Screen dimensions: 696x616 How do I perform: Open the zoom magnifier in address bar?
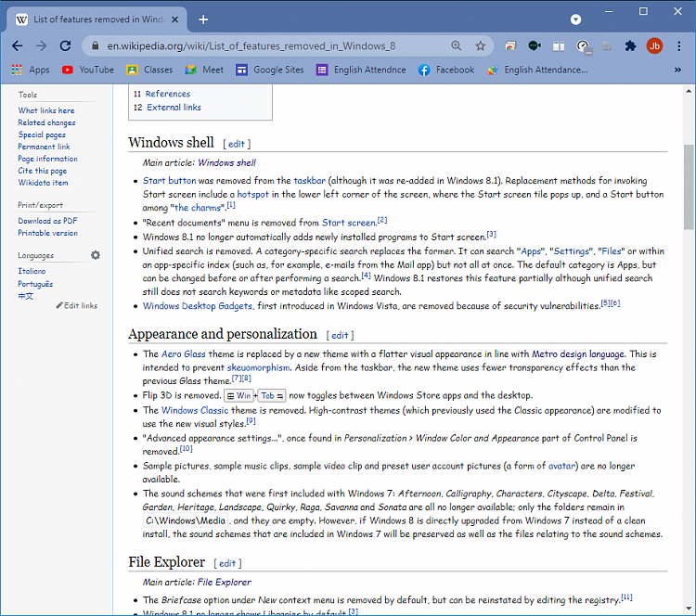(457, 45)
